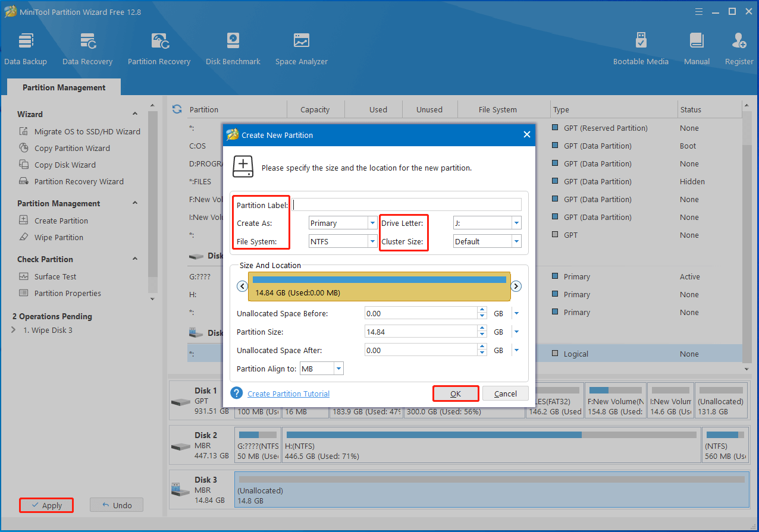Viewport: 759px width, 532px height.
Task: Launch the Data Recovery tool
Action: coord(87,49)
